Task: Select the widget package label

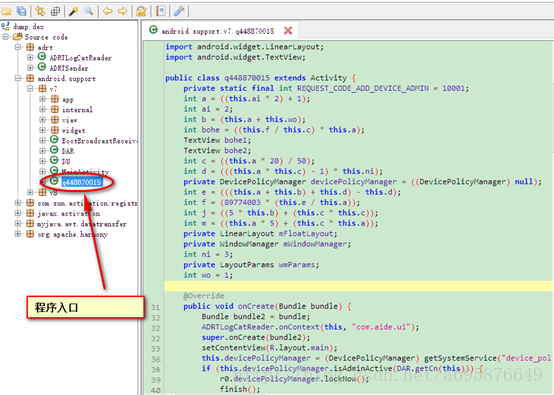Action: 73,131
